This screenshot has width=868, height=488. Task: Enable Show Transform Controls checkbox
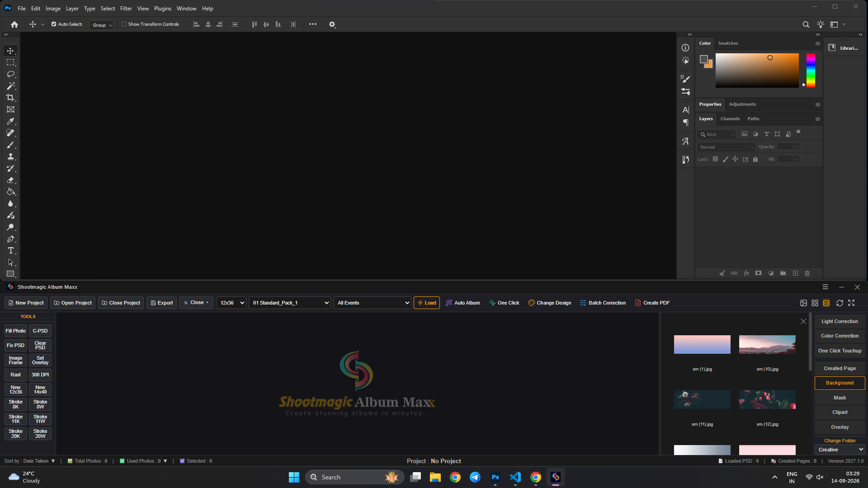pyautogui.click(x=124, y=24)
